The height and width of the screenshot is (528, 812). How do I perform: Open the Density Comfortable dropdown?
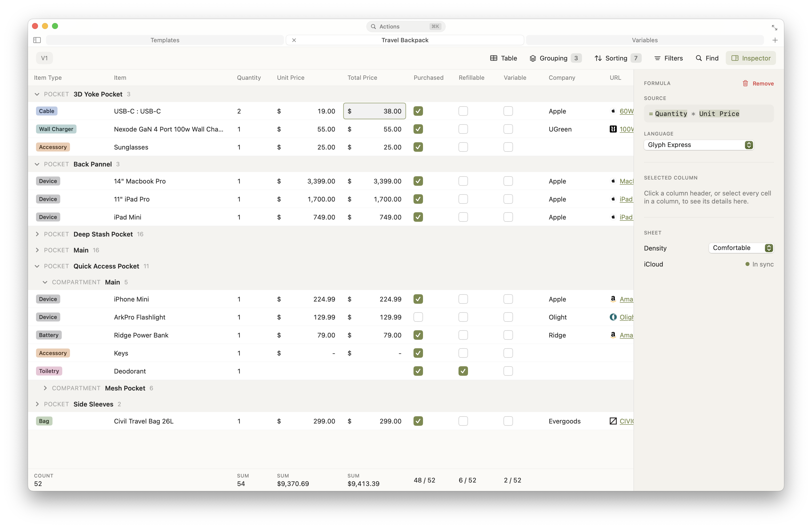point(741,248)
